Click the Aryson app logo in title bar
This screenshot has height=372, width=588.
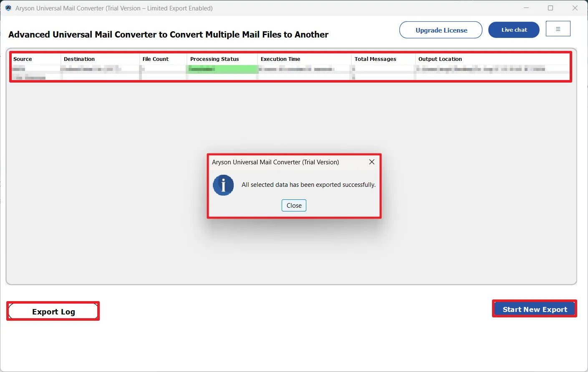click(x=8, y=8)
